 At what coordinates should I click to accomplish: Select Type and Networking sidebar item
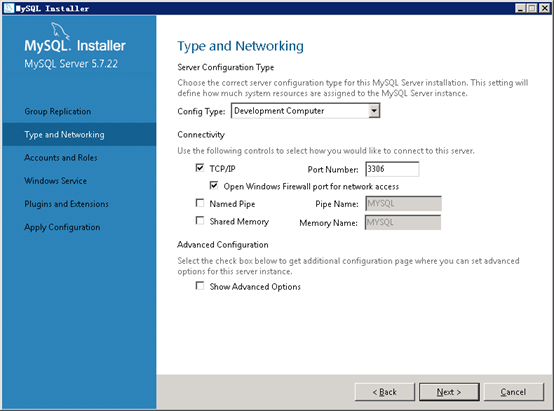[79, 134]
